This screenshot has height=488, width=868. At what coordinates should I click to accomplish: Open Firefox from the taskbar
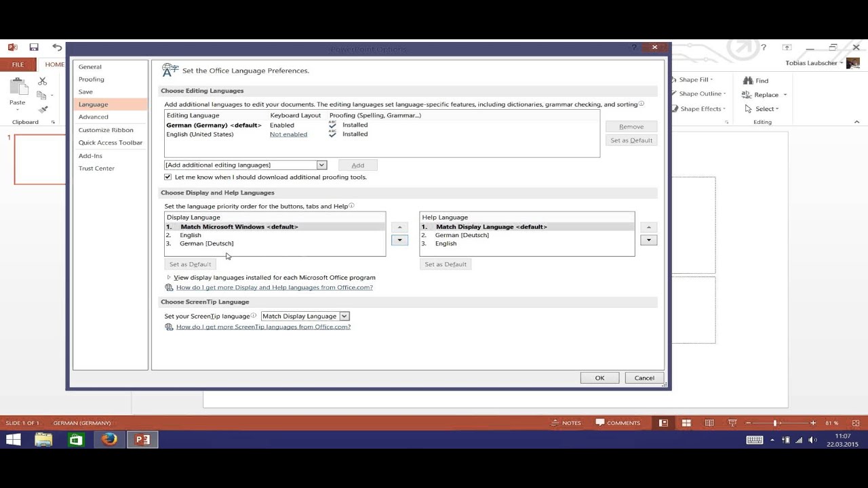(109, 440)
